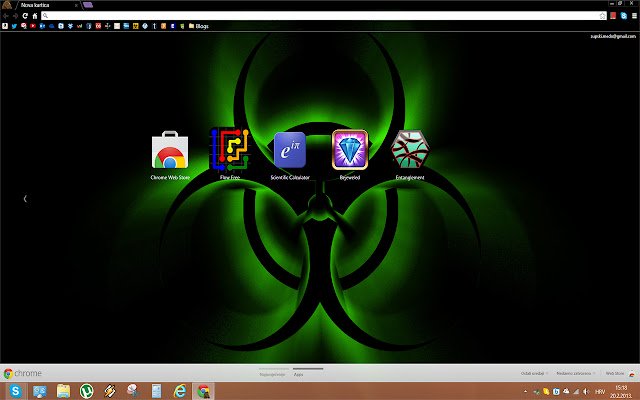Close the Nova kartica tab
Viewport: 640px width, 400px height.
[76, 5]
